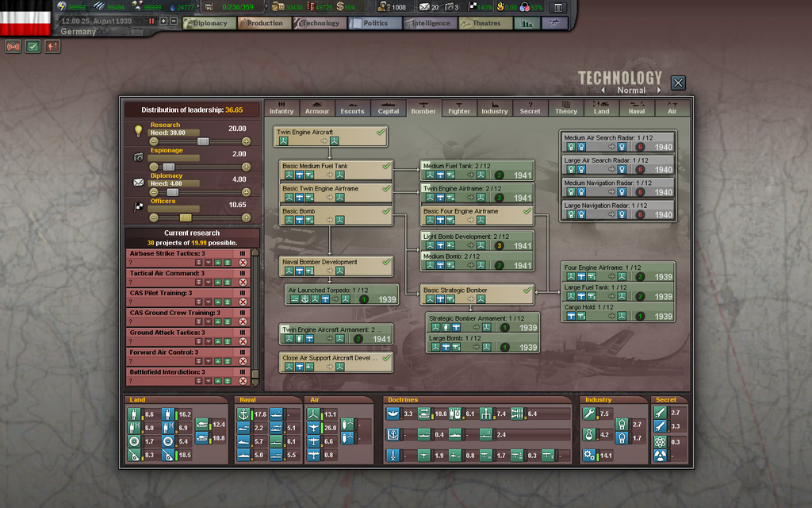The image size is (812, 508).
Task: Click the Diplomacy envelope icon
Action: click(x=138, y=182)
